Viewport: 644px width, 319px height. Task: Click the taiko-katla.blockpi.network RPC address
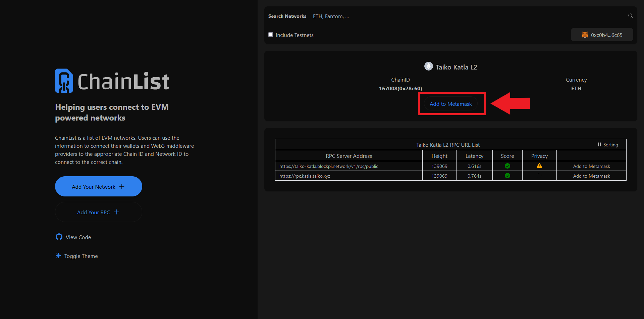click(x=328, y=166)
